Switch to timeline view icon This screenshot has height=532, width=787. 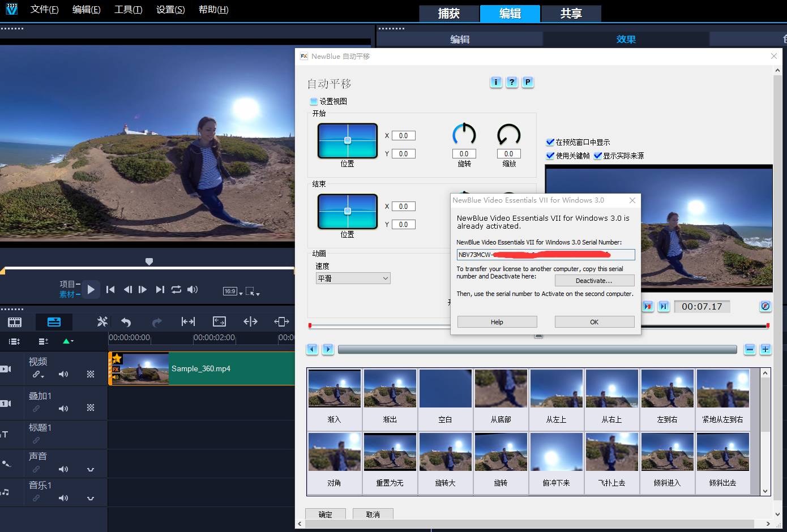pyautogui.click(x=54, y=322)
